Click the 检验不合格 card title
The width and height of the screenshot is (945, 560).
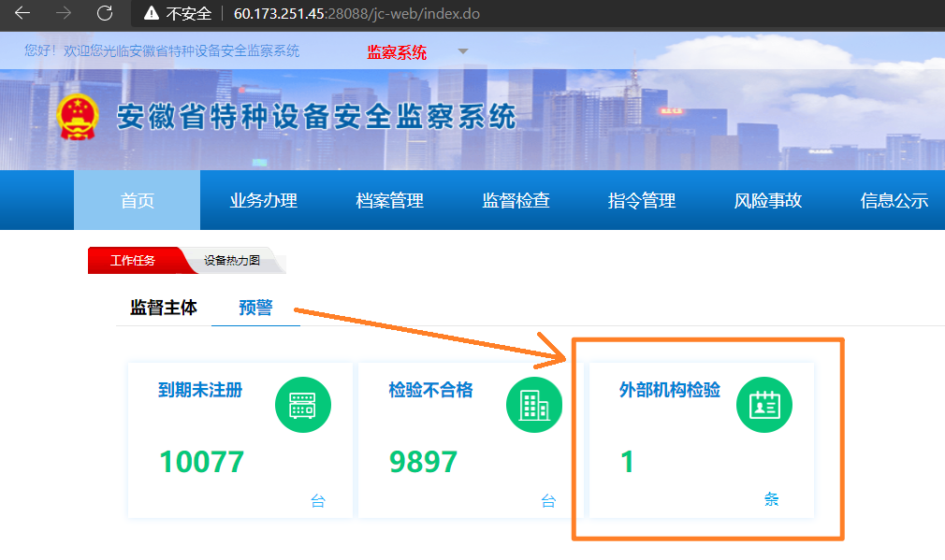click(431, 390)
